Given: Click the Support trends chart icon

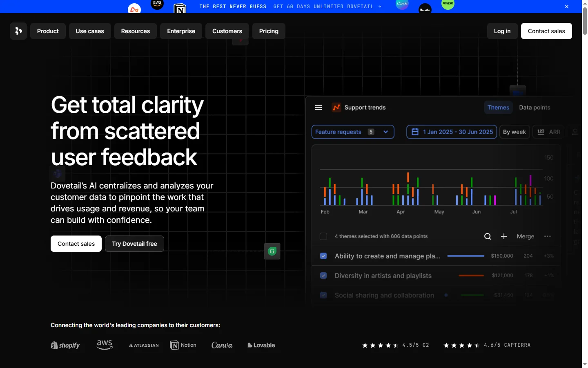Looking at the screenshot, I should click(336, 108).
